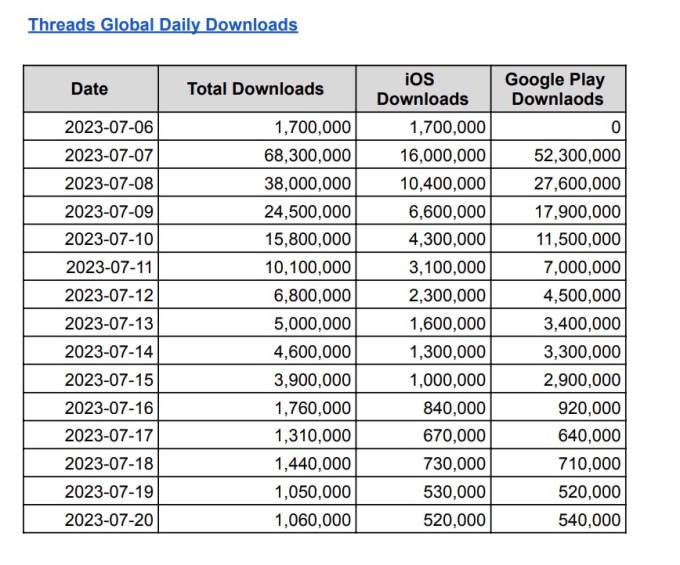Click the 52,300,000 Google Play cell
Viewport: 680px width, 565px height.
coord(576,155)
